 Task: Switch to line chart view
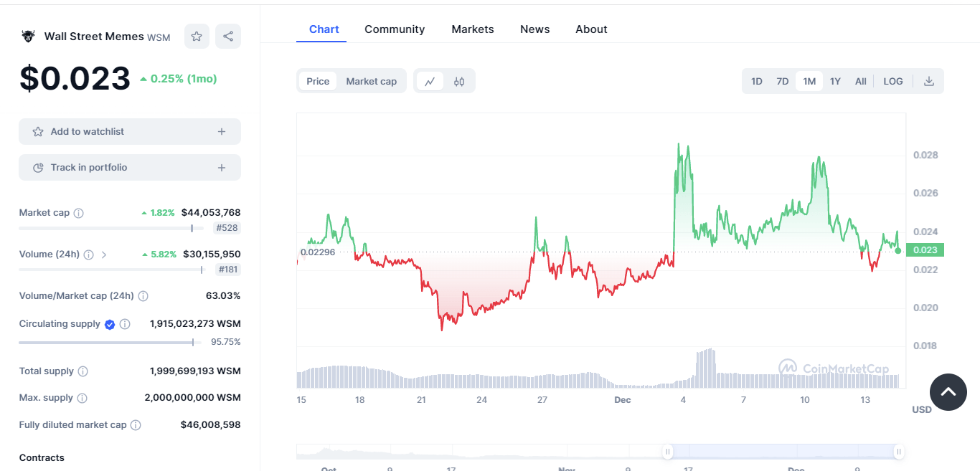coord(430,81)
